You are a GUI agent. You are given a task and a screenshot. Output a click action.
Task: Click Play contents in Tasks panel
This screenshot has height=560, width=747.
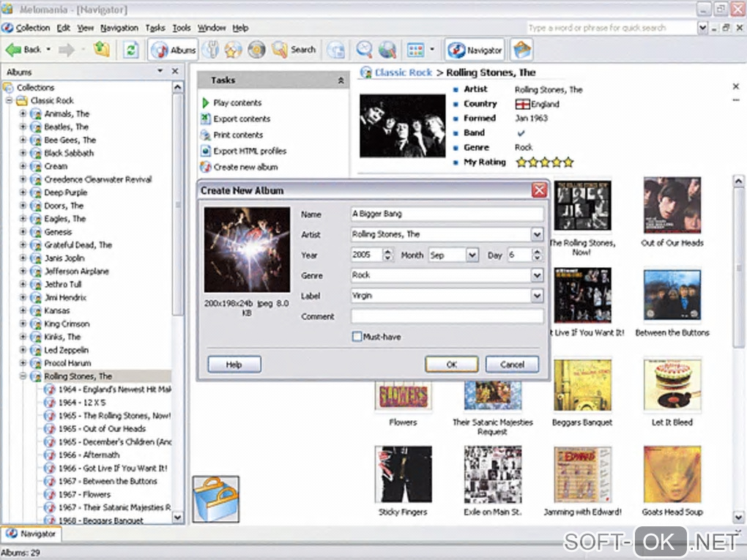(x=237, y=103)
